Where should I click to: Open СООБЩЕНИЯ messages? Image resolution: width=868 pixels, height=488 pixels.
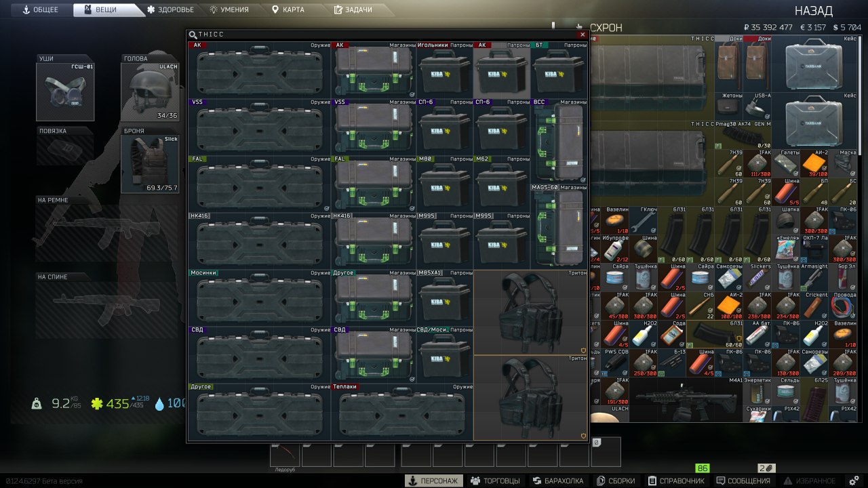(745, 481)
